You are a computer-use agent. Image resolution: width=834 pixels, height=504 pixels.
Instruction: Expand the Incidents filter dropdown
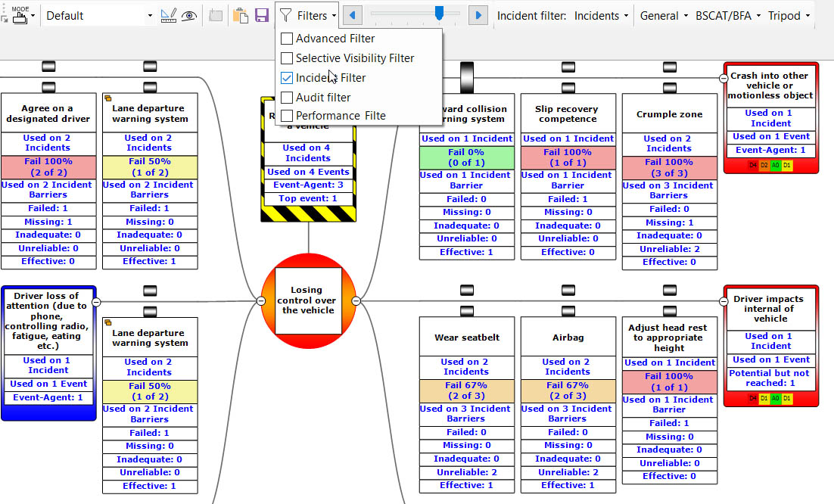tap(601, 15)
